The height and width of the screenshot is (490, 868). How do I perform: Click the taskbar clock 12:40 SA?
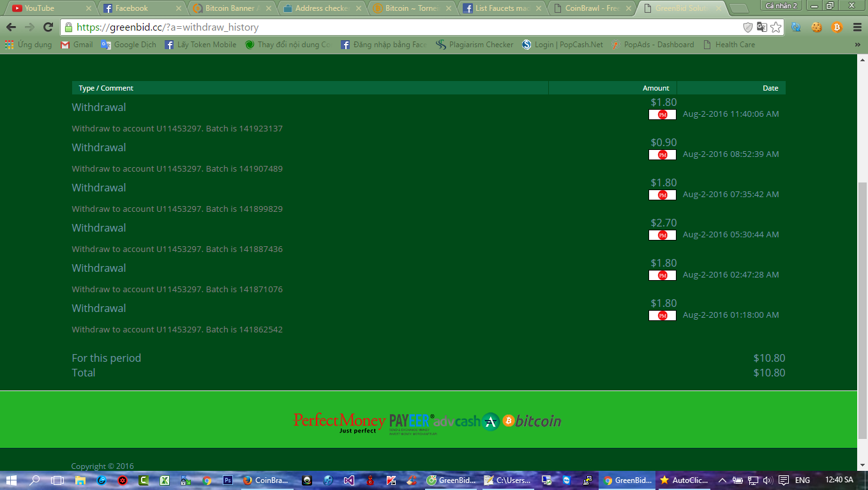click(839, 480)
